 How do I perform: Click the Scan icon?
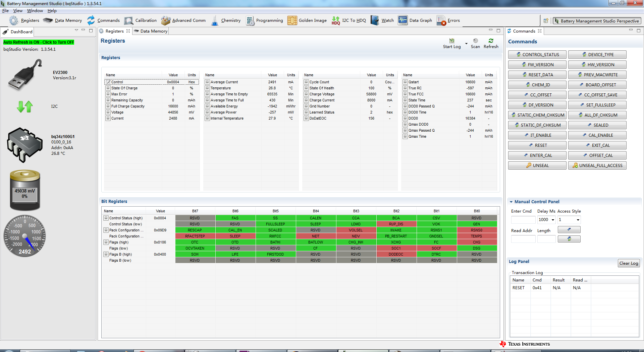(475, 41)
